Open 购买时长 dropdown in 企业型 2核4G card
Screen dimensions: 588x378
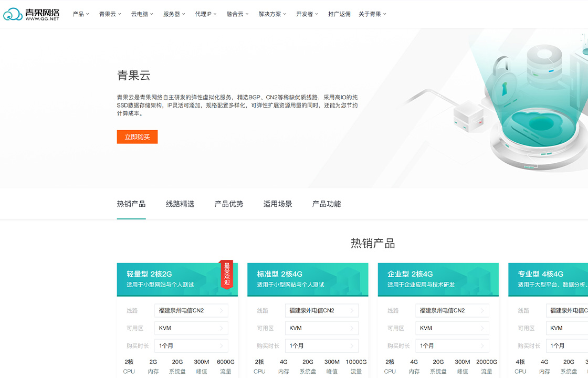coord(452,346)
